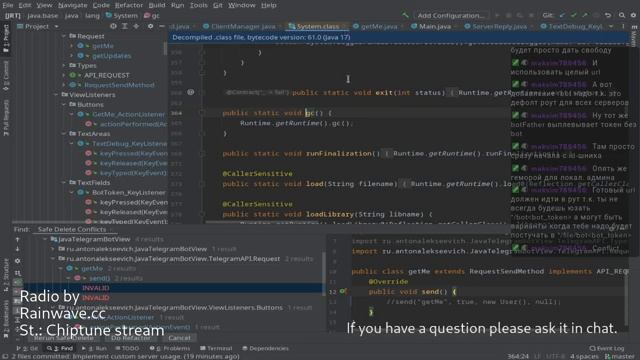640x360 pixels.
Task: Open the Commit tool window stripe button
Action: [6, 76]
